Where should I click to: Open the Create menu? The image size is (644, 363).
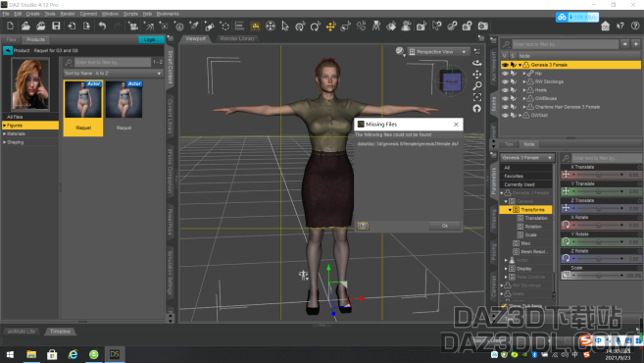point(33,14)
